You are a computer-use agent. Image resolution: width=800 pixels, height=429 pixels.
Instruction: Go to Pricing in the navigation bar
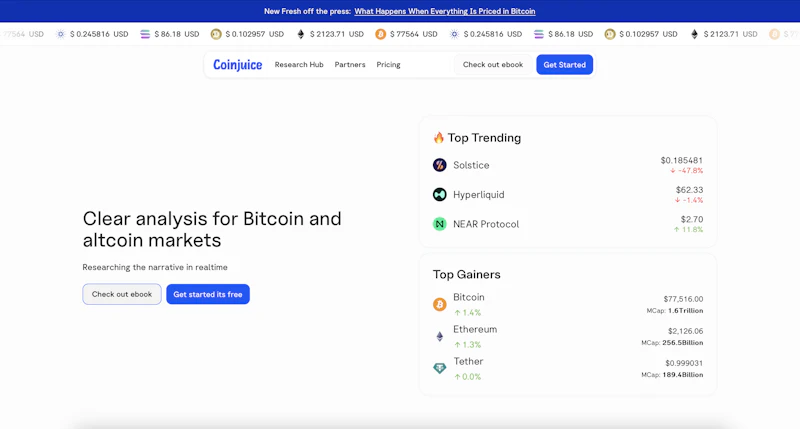[388, 65]
